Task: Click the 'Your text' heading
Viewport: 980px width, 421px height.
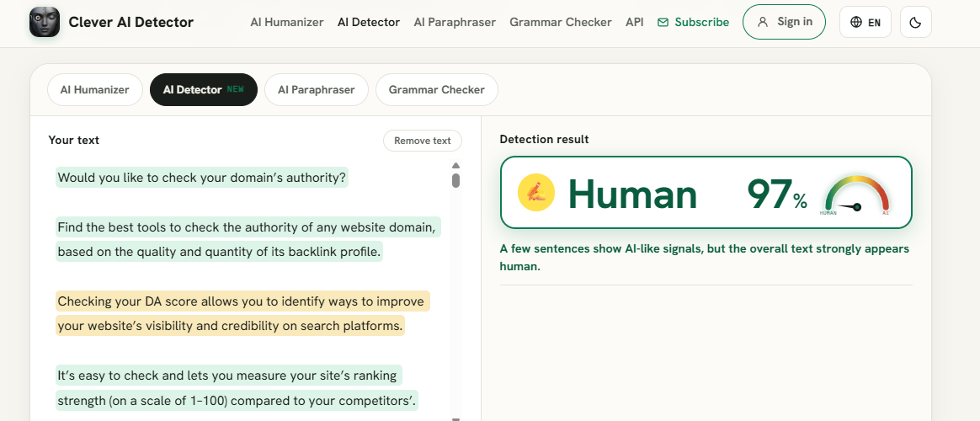Action: click(x=74, y=140)
